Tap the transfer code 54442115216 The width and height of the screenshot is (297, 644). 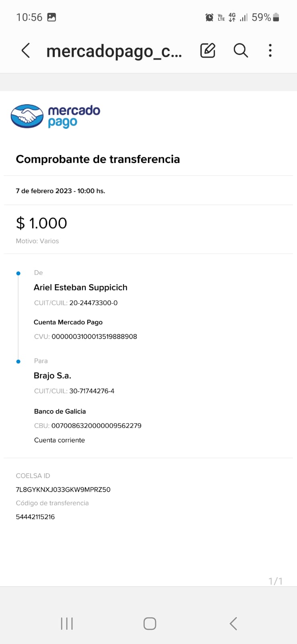(x=35, y=517)
